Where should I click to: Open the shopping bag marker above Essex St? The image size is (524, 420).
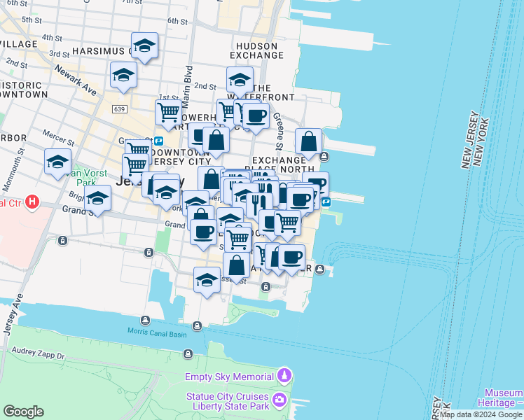[x=236, y=265]
